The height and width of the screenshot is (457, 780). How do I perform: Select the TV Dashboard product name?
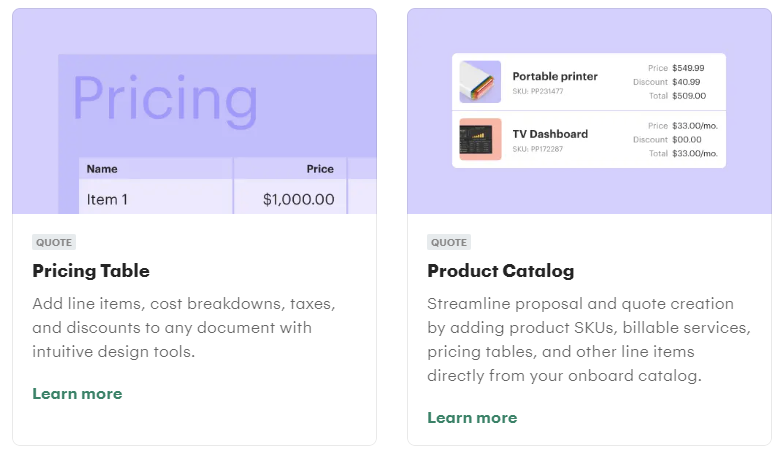pos(550,134)
